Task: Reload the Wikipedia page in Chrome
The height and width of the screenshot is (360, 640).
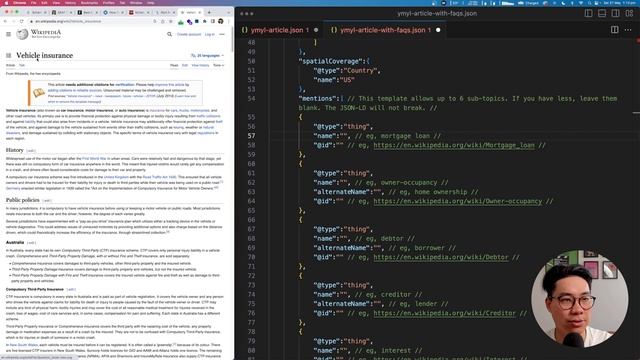Action: click(22, 21)
